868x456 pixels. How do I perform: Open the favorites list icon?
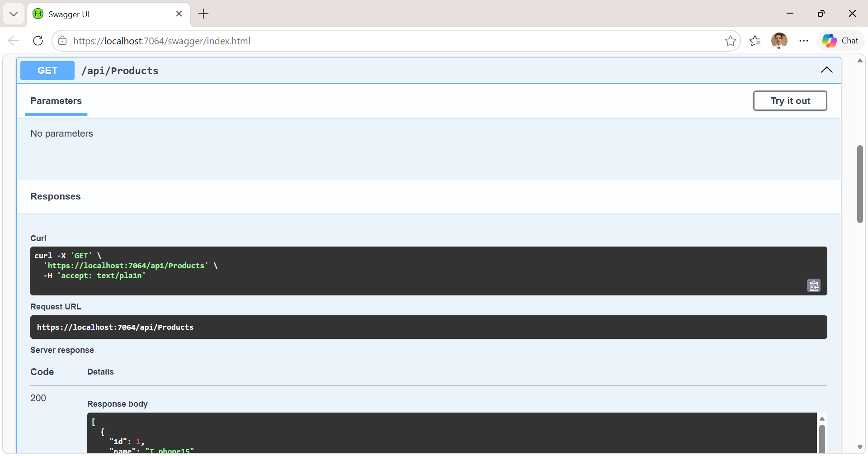tap(755, 41)
